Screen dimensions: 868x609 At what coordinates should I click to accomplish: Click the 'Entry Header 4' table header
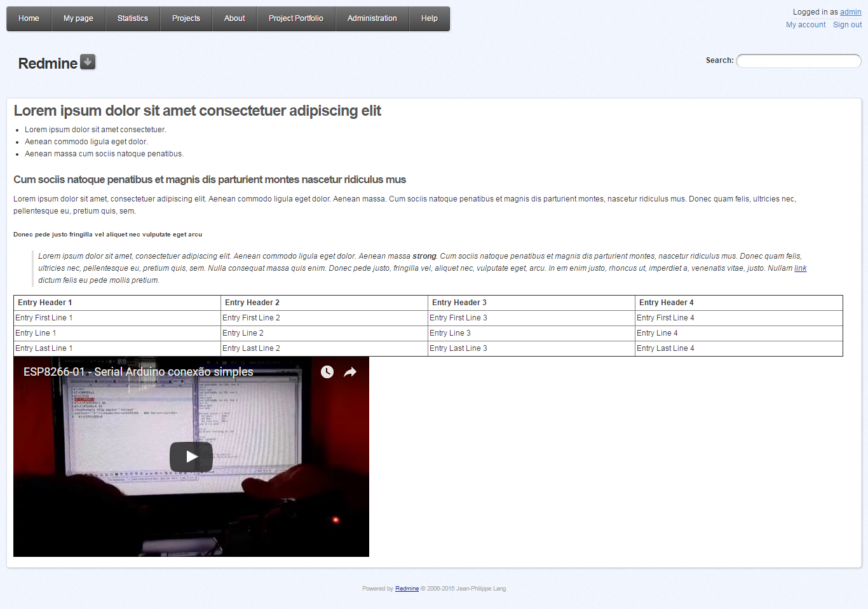point(739,303)
